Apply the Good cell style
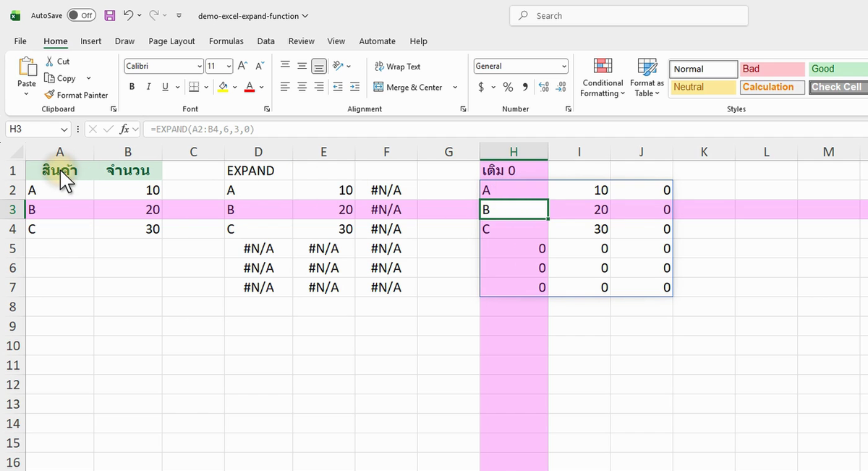 pyautogui.click(x=838, y=69)
